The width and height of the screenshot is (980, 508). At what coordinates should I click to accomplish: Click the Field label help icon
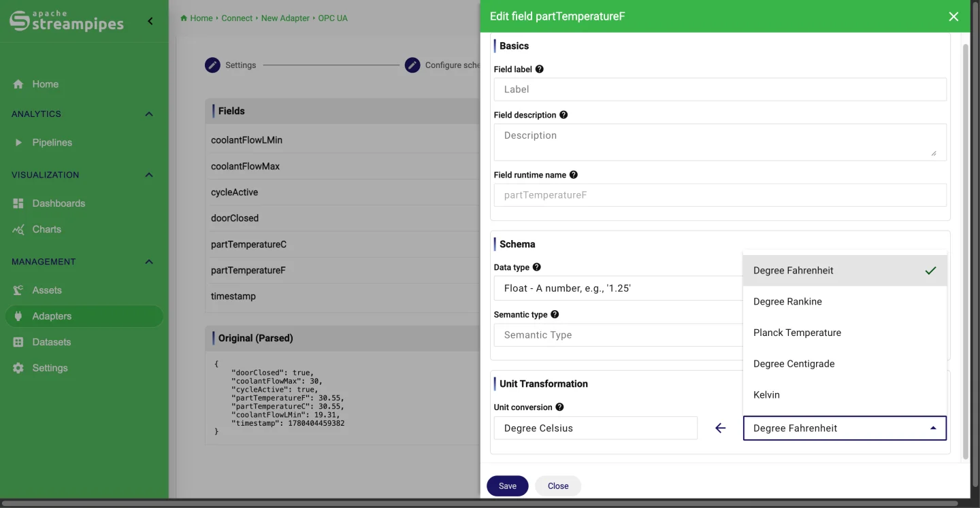[540, 69]
